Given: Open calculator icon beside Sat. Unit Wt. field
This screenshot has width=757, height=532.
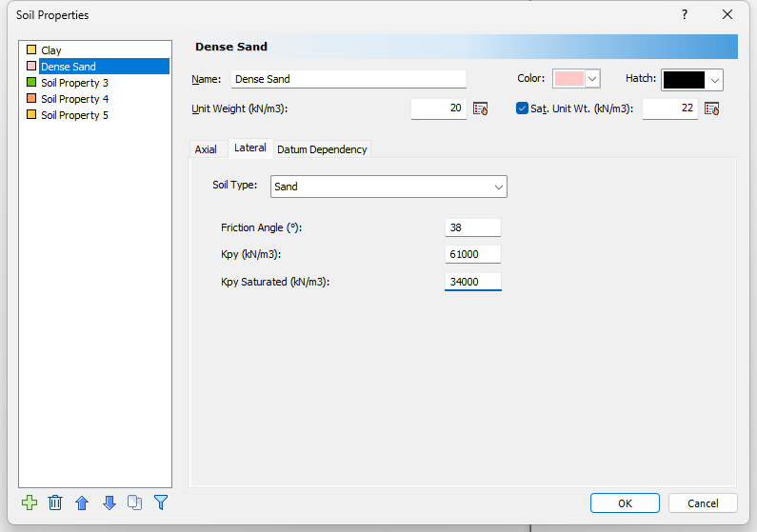Looking at the screenshot, I should [x=711, y=108].
